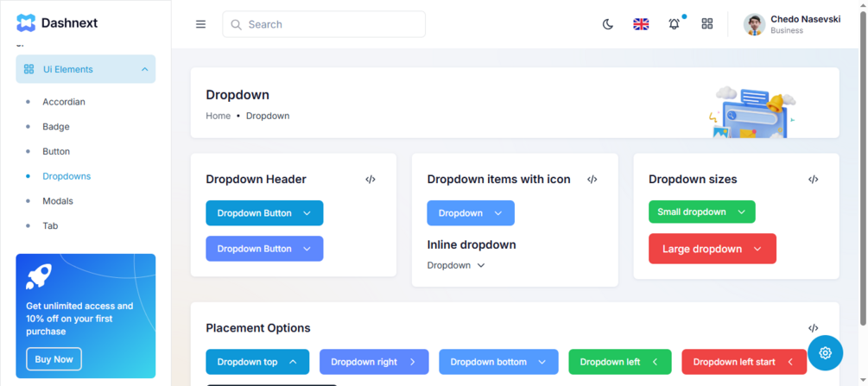Open the Modals sidebar item
Viewport: 868px width, 386px height.
coord(58,201)
